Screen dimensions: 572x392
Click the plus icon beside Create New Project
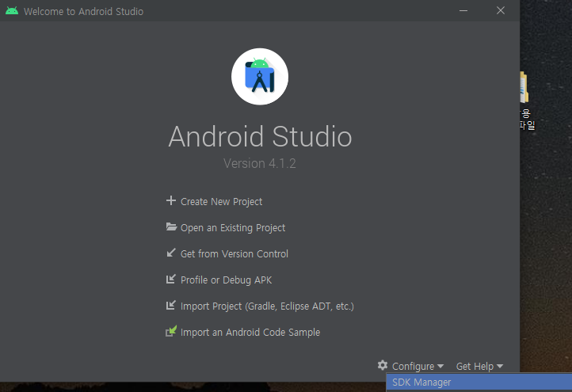point(170,200)
